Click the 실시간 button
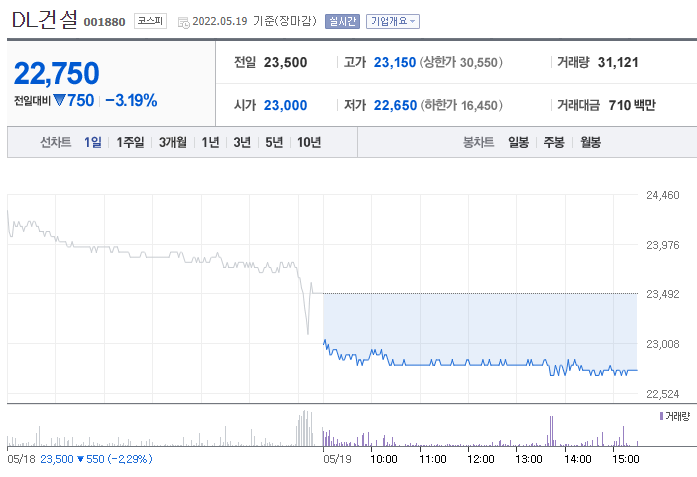697x477 pixels. [342, 21]
